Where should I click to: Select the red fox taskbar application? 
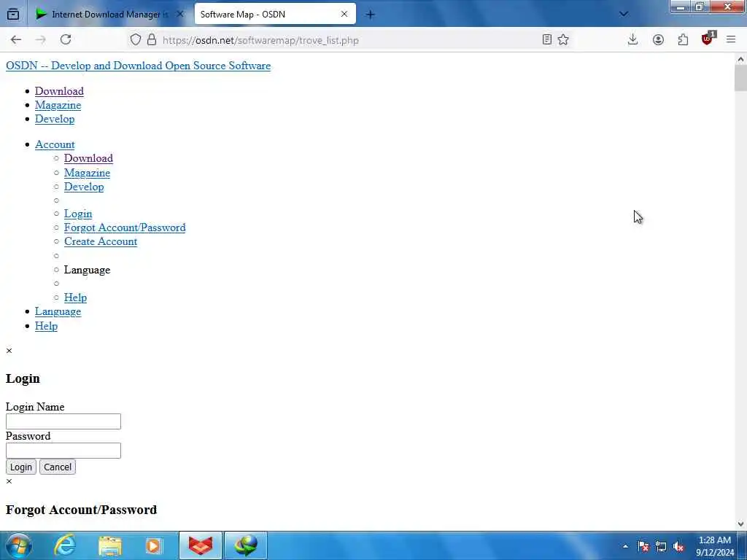201,545
